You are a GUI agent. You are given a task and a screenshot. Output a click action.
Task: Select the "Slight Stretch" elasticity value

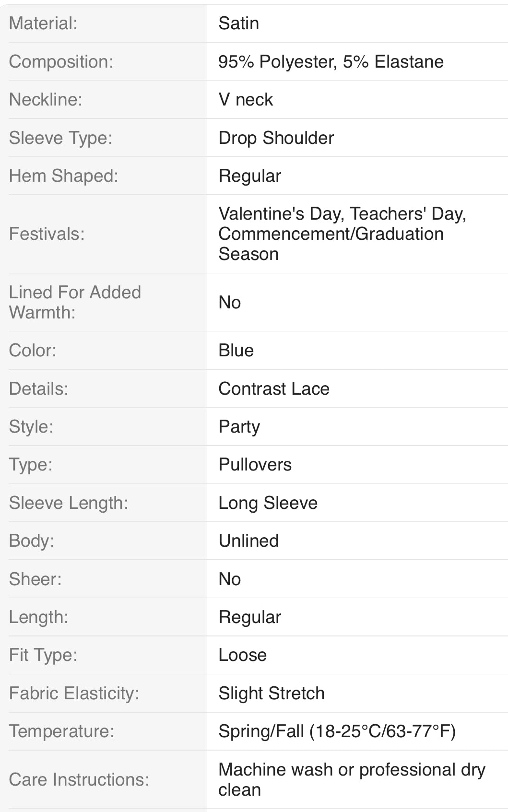click(271, 694)
